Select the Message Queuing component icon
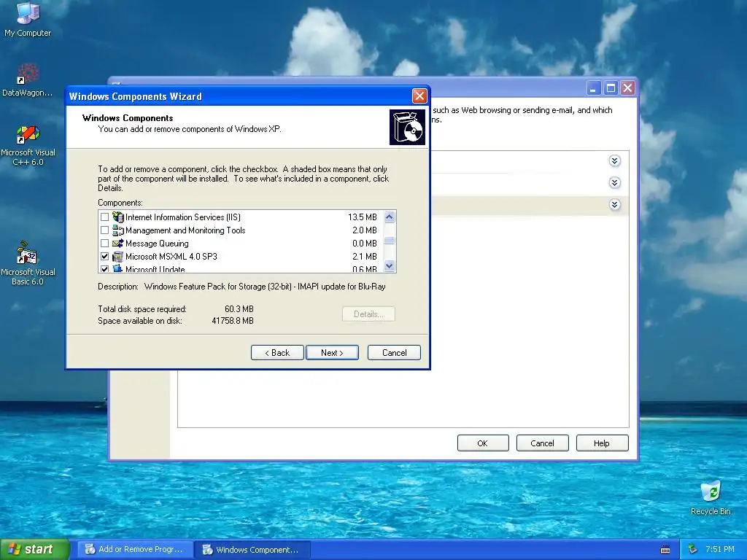747x560 pixels. (x=117, y=244)
